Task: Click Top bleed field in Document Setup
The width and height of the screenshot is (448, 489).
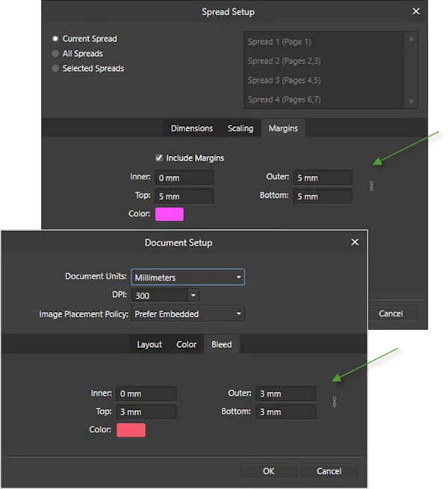Action: (x=146, y=411)
